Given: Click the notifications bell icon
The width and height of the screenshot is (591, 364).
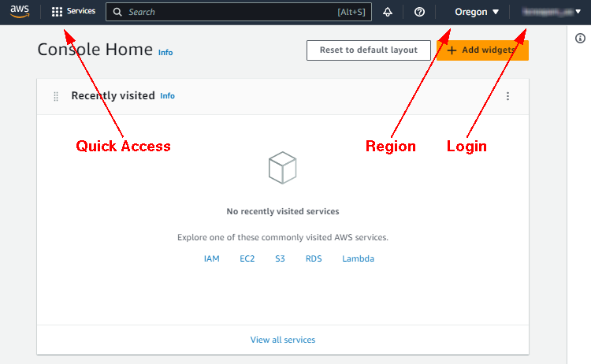Looking at the screenshot, I should click(x=388, y=13).
